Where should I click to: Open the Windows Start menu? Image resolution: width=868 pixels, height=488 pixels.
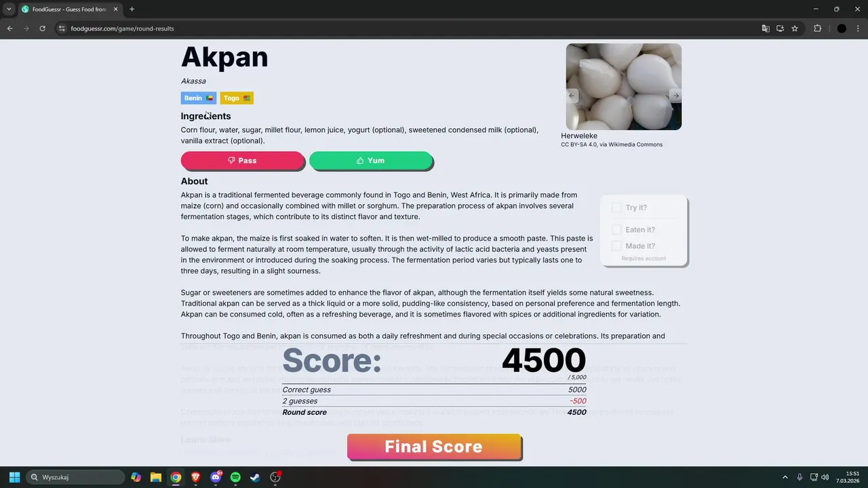[x=14, y=477]
